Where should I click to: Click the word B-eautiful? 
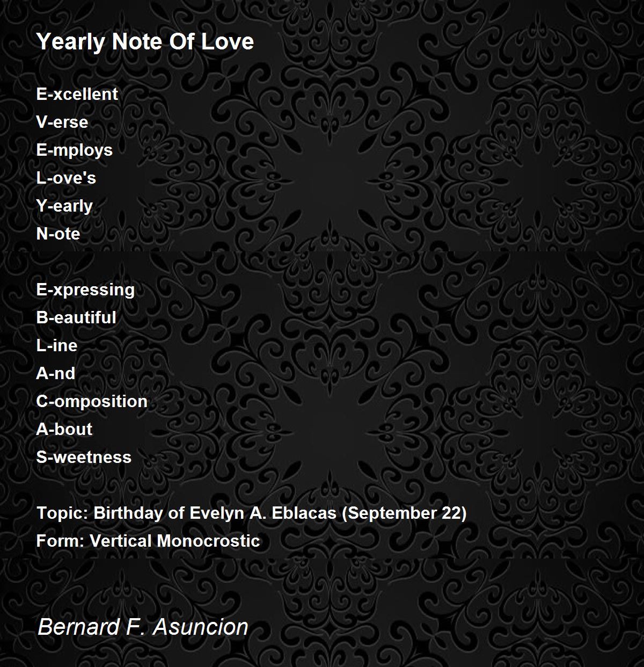point(76,317)
